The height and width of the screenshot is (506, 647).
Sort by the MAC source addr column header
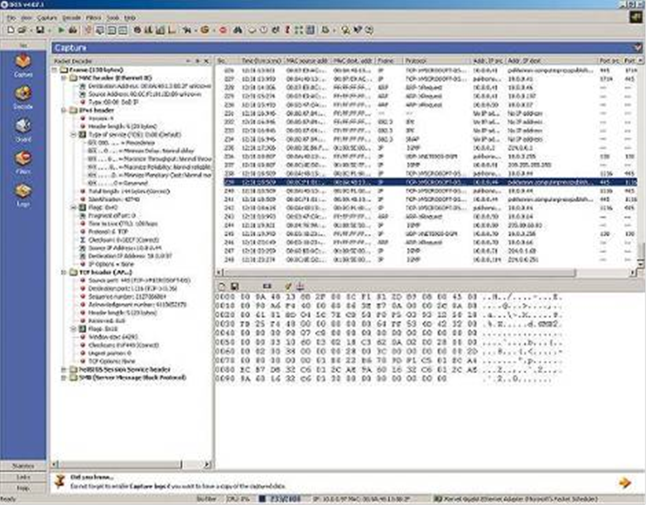coord(307,61)
